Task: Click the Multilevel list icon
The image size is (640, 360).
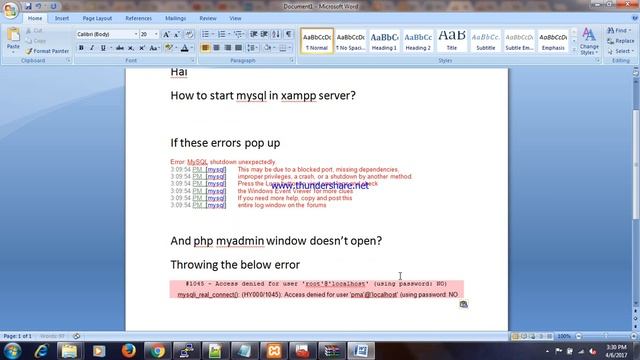Action: tap(238, 34)
